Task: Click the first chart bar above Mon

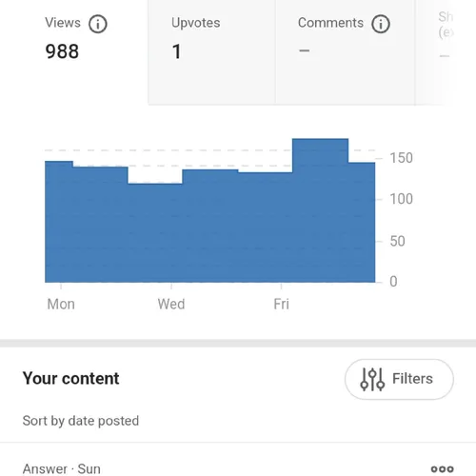Action: click(59, 222)
